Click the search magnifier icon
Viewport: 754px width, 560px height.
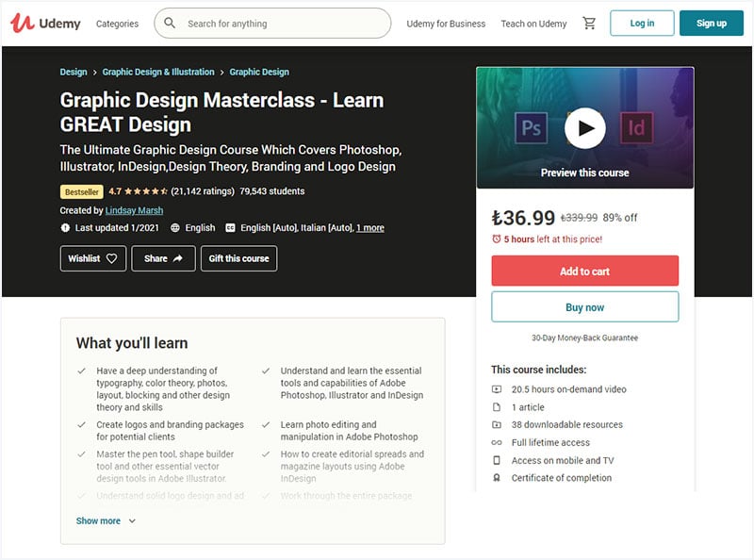[x=170, y=23]
